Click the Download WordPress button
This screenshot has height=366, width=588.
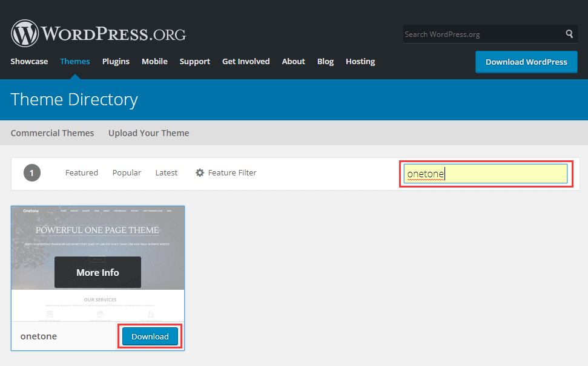pos(526,62)
